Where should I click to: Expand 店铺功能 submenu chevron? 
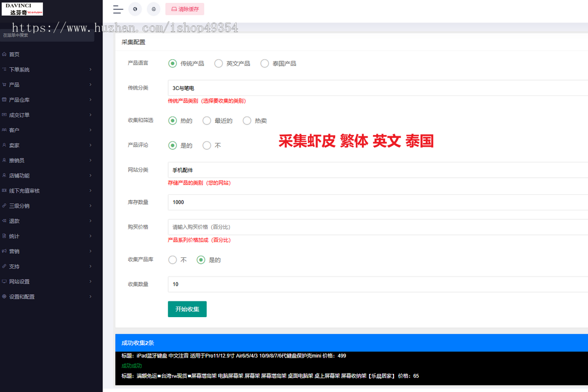(91, 175)
